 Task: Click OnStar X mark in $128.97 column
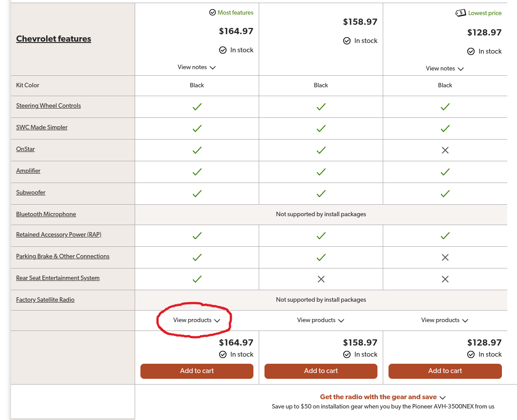(x=445, y=150)
